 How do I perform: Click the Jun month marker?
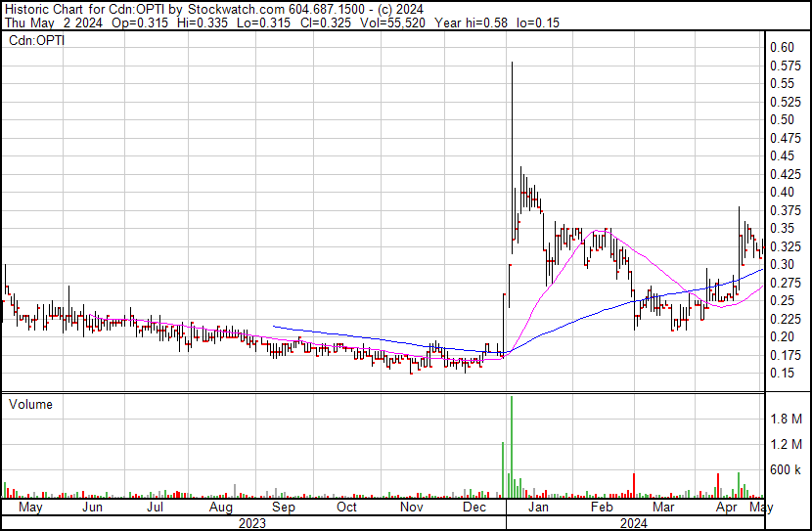pyautogui.click(x=92, y=508)
